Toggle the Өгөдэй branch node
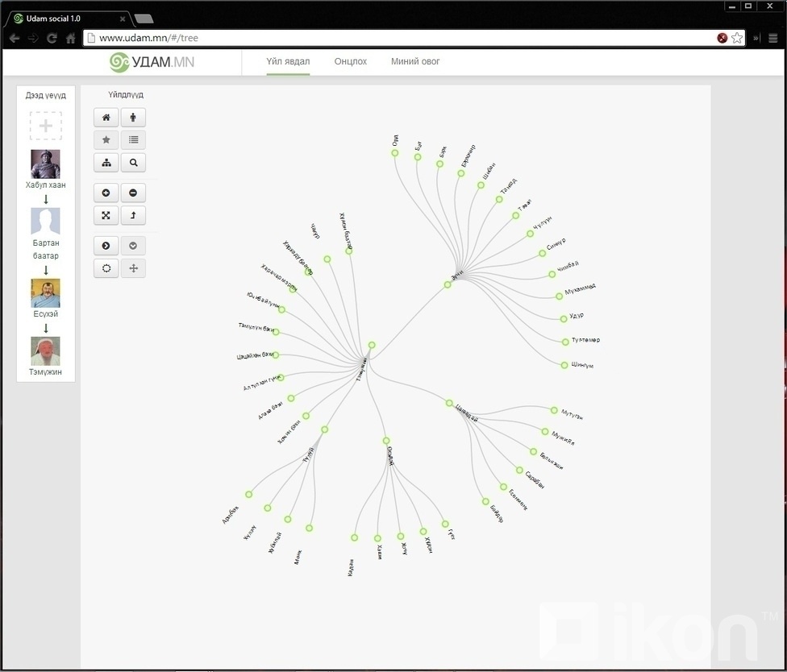 [385, 441]
